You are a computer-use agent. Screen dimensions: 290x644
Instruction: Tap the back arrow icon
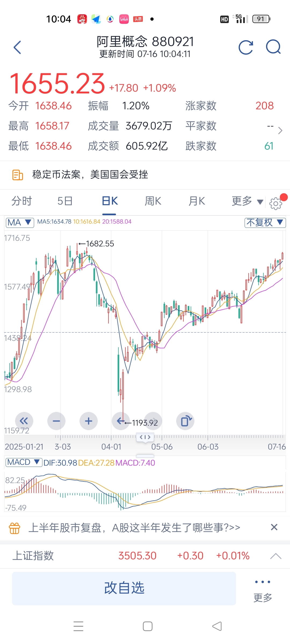pos(17,47)
